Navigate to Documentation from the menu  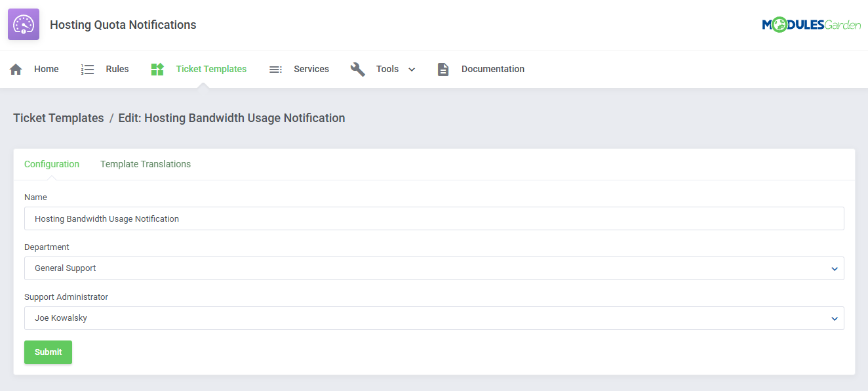click(x=492, y=68)
